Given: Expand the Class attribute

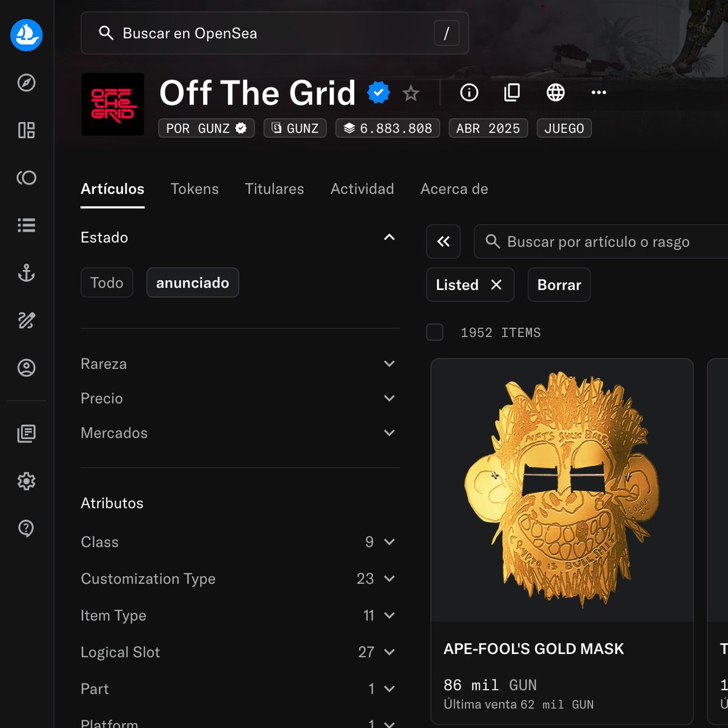Looking at the screenshot, I should (x=240, y=542).
